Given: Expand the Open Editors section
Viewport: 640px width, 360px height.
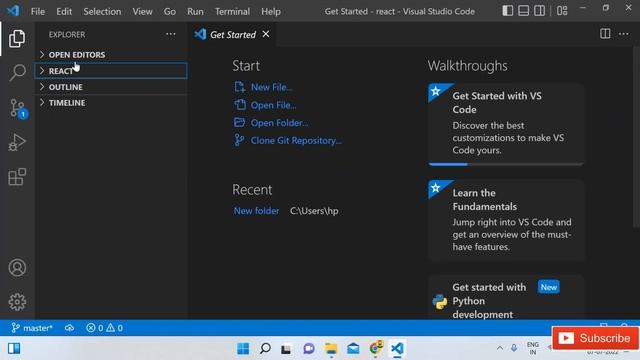Looking at the screenshot, I should click(111, 55).
